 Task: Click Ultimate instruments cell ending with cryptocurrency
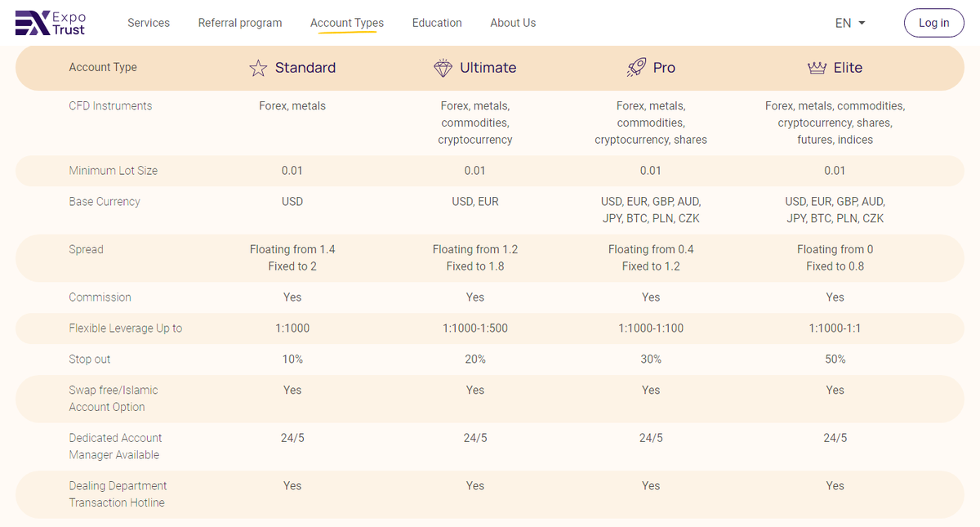click(x=475, y=123)
